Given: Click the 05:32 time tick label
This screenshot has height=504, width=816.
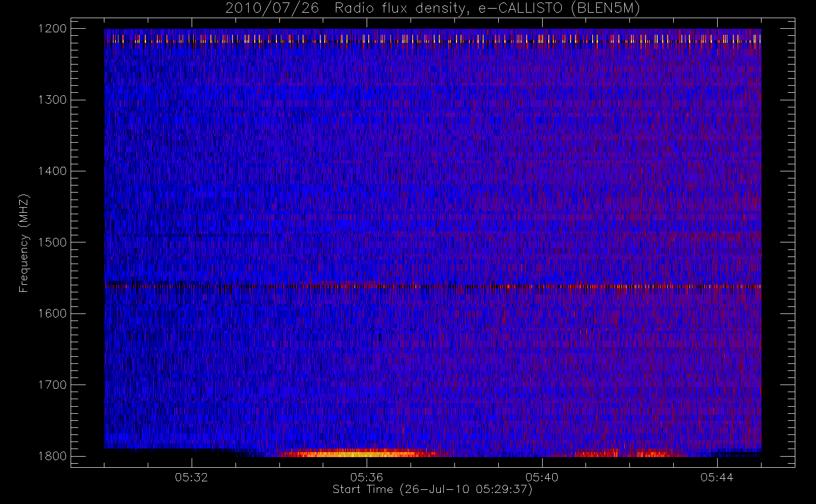Looking at the screenshot, I should point(192,477).
